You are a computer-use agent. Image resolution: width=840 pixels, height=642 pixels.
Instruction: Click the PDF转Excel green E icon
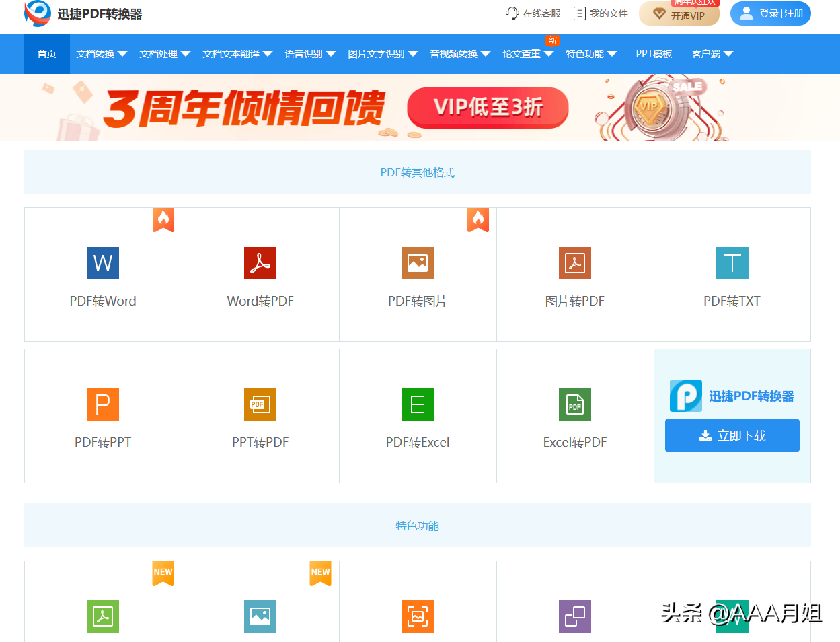(418, 404)
